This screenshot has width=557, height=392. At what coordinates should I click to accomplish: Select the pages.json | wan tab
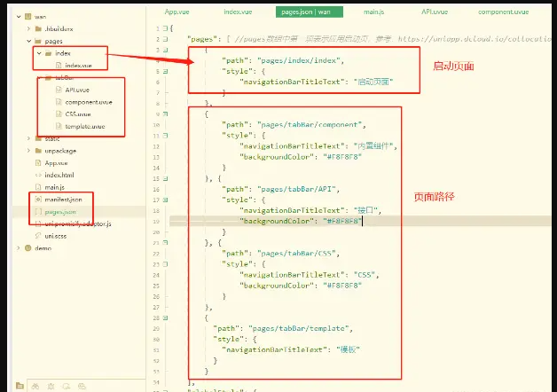(310, 12)
